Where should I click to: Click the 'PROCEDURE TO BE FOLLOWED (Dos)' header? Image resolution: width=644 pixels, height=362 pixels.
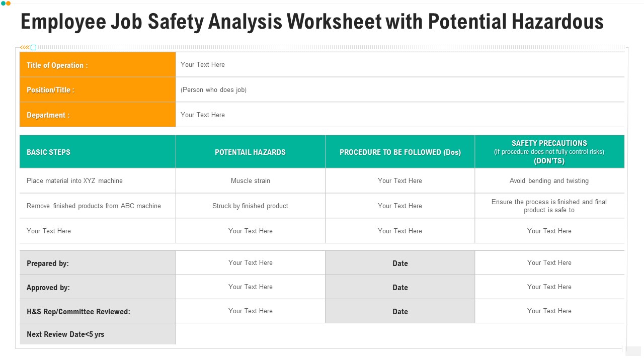[x=400, y=152]
